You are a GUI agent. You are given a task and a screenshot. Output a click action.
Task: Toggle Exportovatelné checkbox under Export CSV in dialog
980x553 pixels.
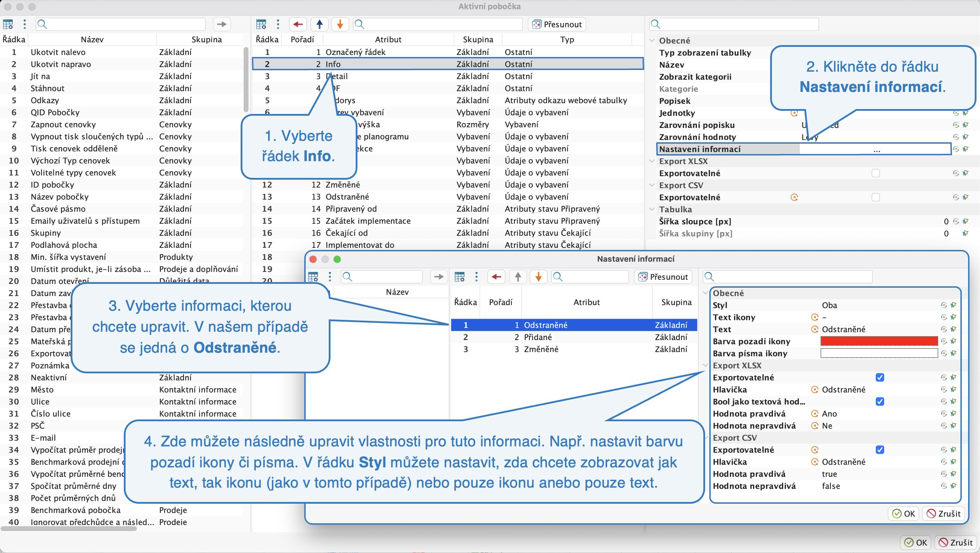[880, 450]
